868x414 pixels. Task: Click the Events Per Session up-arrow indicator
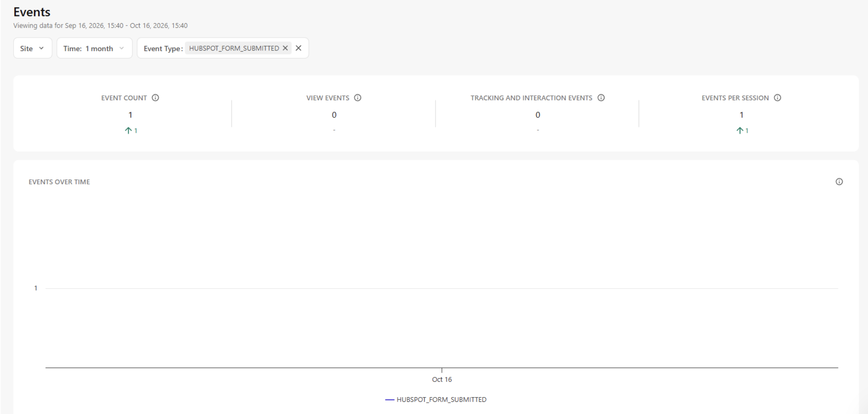(742, 130)
